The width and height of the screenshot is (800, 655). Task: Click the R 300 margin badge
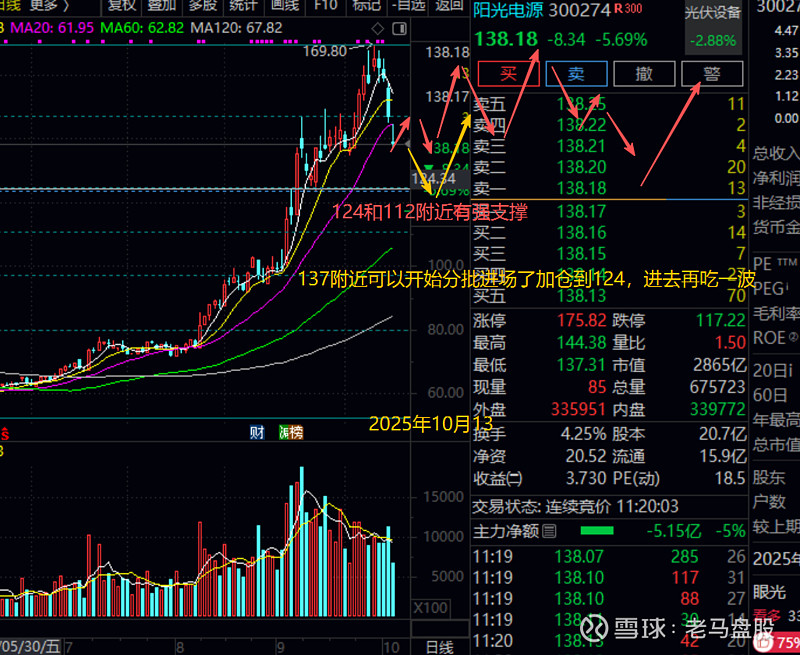tap(628, 9)
